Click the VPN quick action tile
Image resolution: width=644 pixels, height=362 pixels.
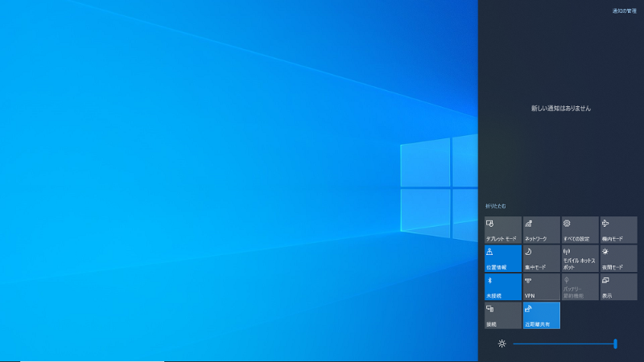541,286
